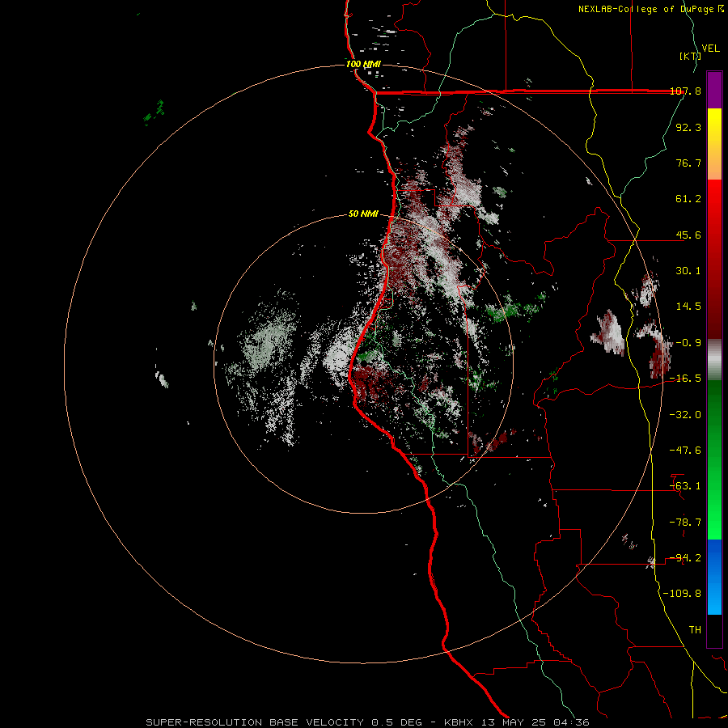The height and width of the screenshot is (728, 728).
Task: Click the -32.0 value on the velocity scale
Action: [686, 415]
